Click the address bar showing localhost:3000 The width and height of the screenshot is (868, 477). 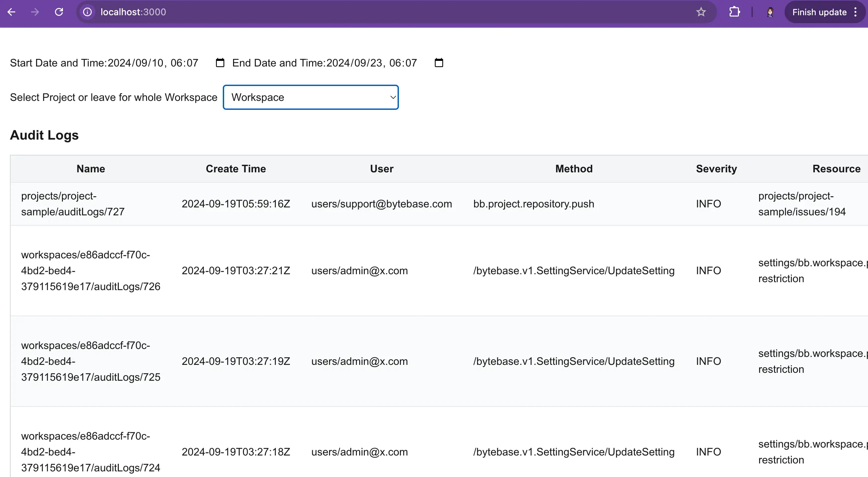133,12
